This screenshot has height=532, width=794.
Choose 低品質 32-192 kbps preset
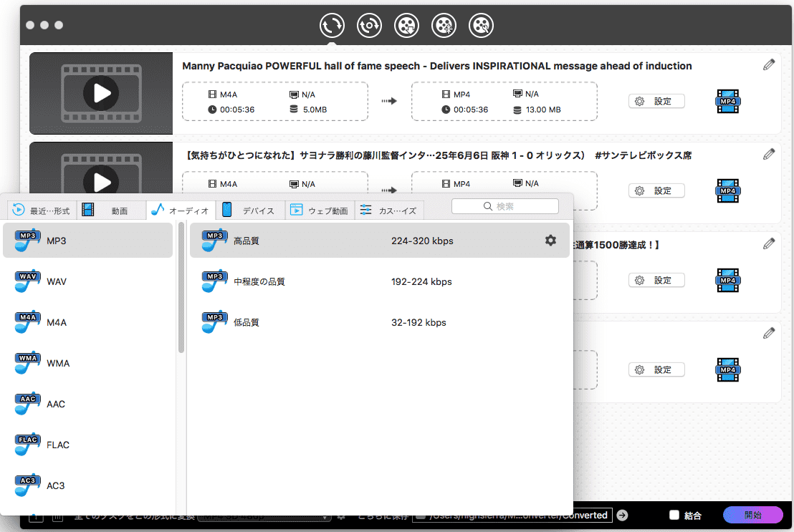pos(380,322)
